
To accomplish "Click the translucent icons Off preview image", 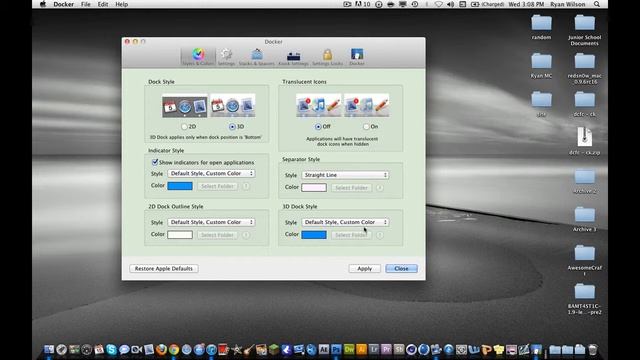I will (318, 105).
